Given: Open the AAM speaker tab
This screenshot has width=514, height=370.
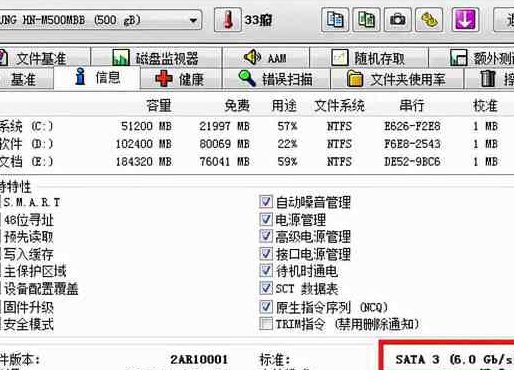Looking at the screenshot, I should pos(266,58).
